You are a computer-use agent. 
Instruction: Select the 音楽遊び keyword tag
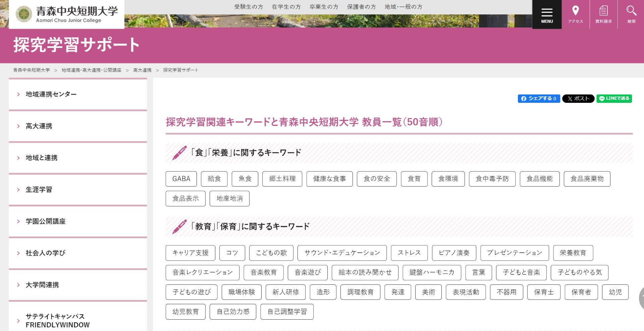308,272
